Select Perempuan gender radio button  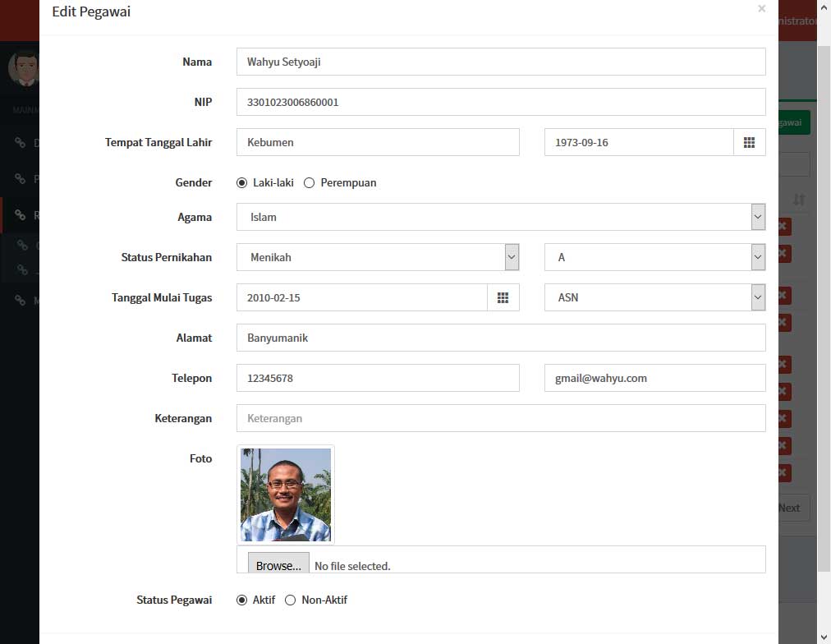point(310,183)
